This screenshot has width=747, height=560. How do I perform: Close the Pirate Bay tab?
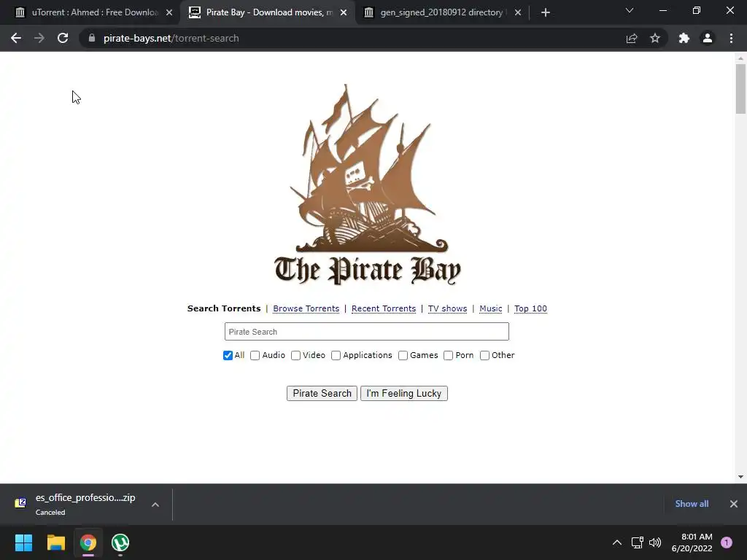344,12
